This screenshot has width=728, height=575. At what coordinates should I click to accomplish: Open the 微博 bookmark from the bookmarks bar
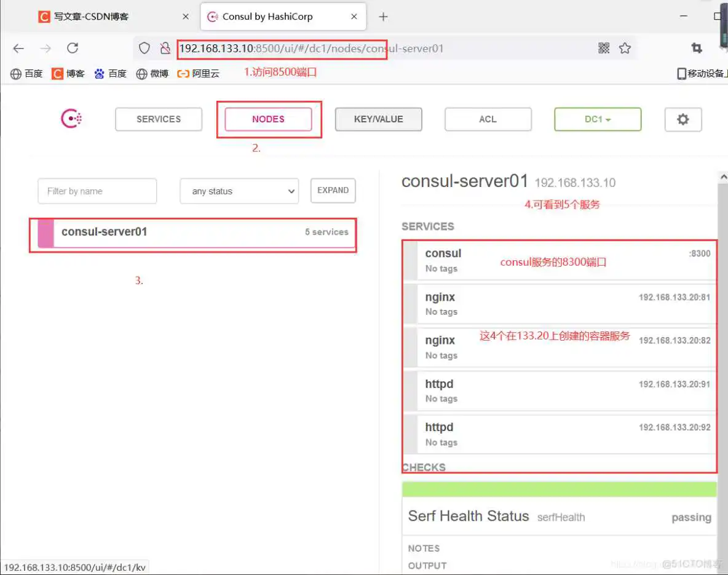[x=152, y=73]
